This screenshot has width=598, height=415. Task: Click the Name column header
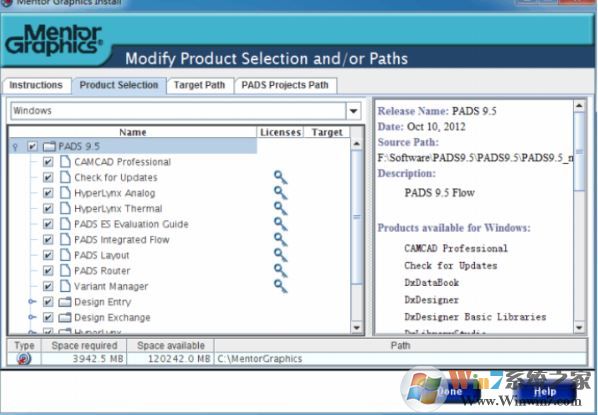tap(132, 132)
